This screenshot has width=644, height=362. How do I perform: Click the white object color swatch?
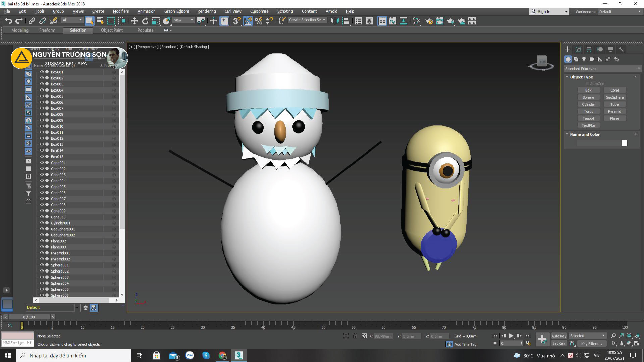click(625, 143)
